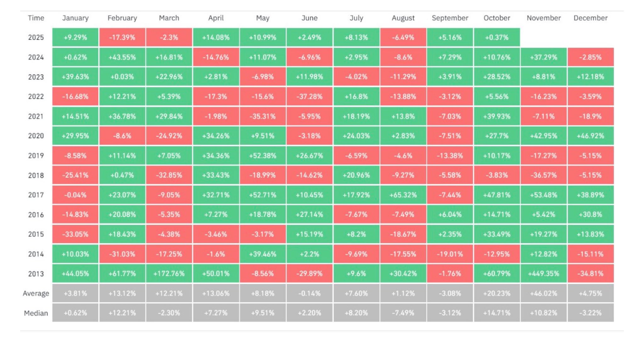
Task: Click the +46.92% December 2020 cell
Action: 590,136
